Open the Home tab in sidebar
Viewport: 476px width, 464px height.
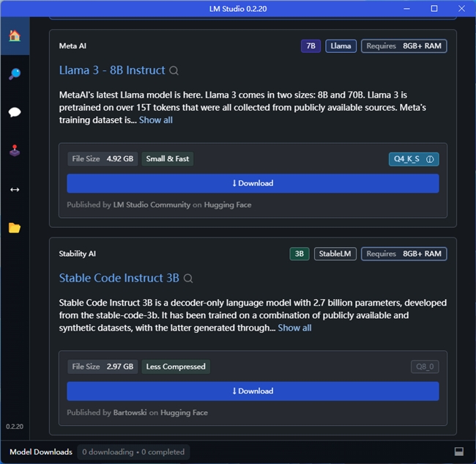pos(15,36)
